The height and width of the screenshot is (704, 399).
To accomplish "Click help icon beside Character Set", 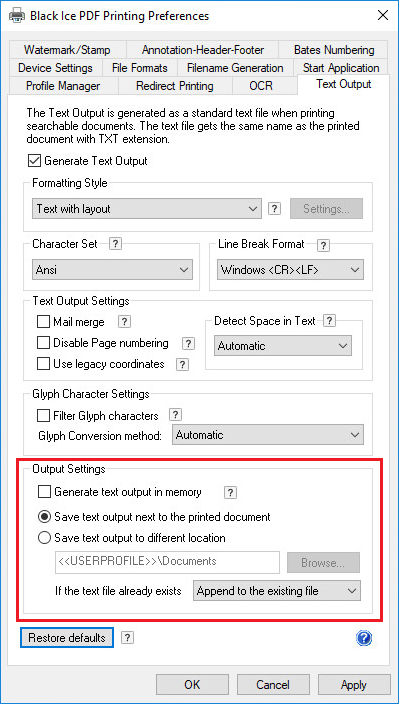I will pyautogui.click(x=116, y=244).
